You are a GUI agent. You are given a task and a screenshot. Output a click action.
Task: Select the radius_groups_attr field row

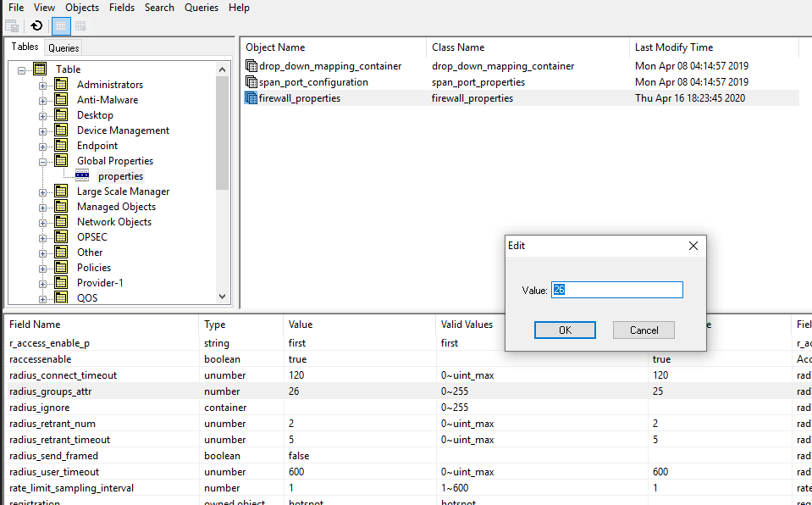pos(406,391)
